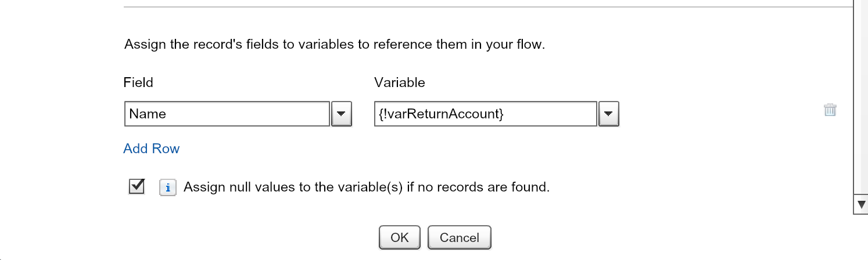This screenshot has height=260, width=868.
Task: Add a new row via Add Row
Action: tap(152, 149)
